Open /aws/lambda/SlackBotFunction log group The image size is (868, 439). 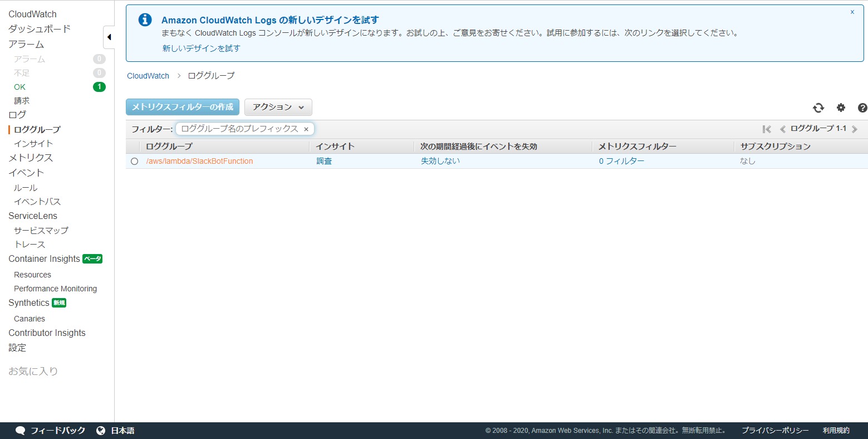[x=199, y=161]
